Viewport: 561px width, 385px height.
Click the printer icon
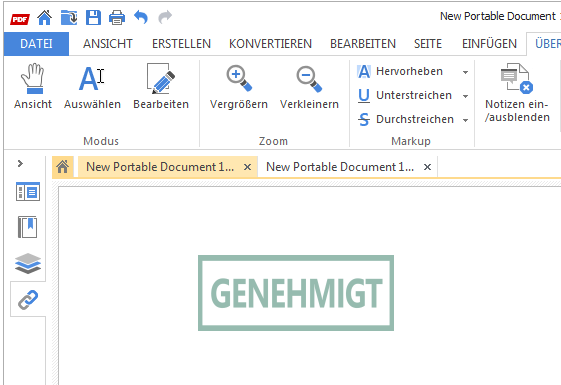117,17
